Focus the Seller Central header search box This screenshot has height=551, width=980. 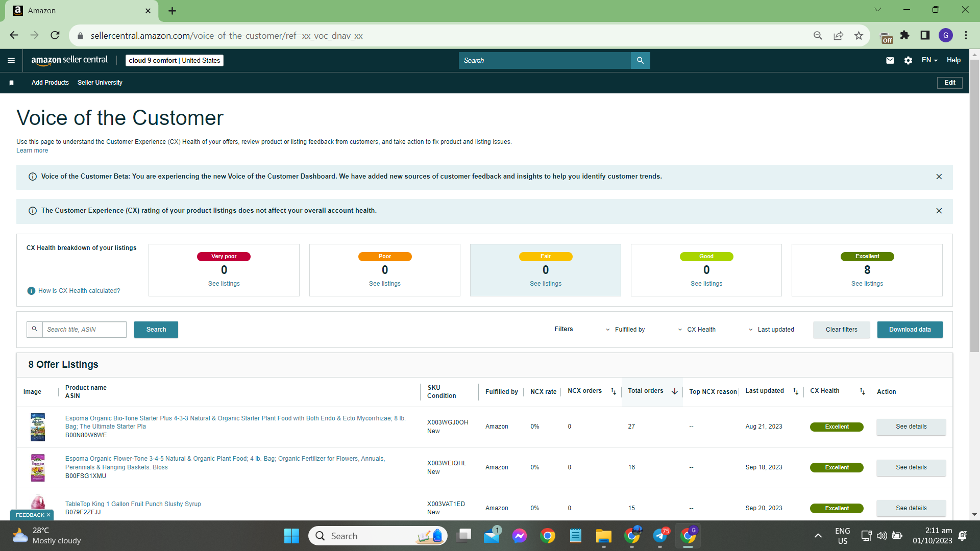point(545,60)
